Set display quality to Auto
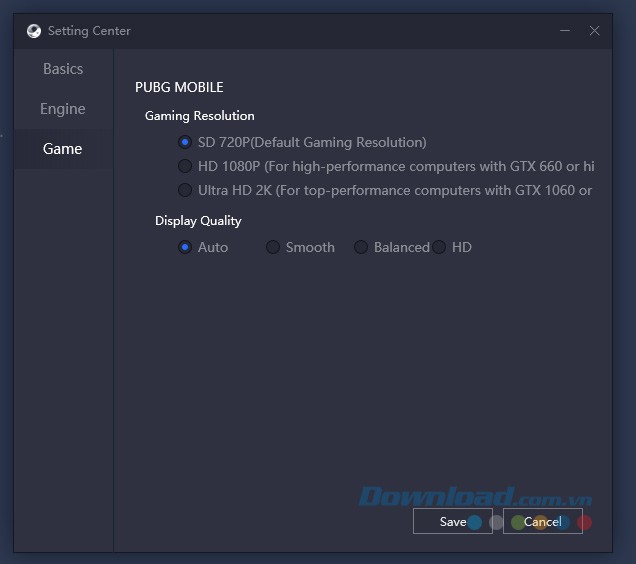Screen dimensions: 636x564 (185, 247)
